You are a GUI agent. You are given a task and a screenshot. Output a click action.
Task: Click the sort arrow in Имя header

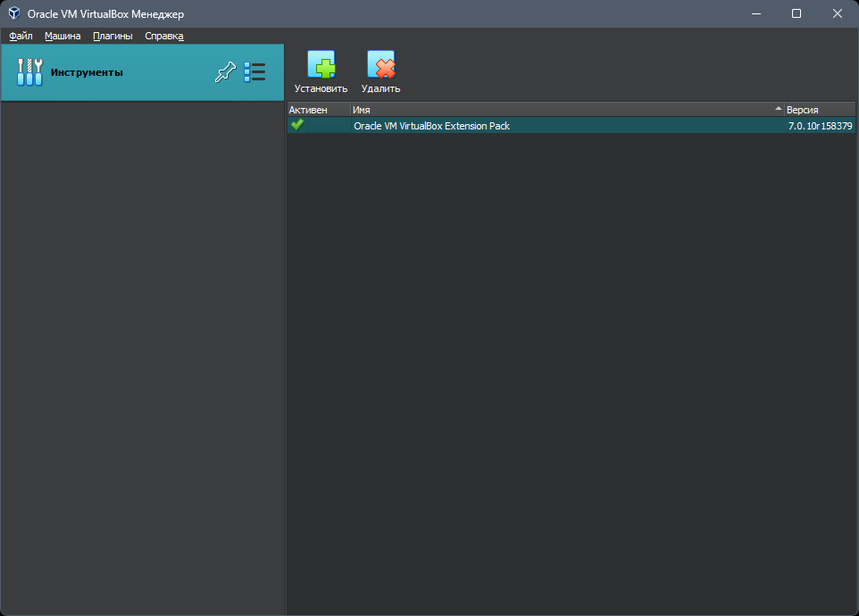778,109
